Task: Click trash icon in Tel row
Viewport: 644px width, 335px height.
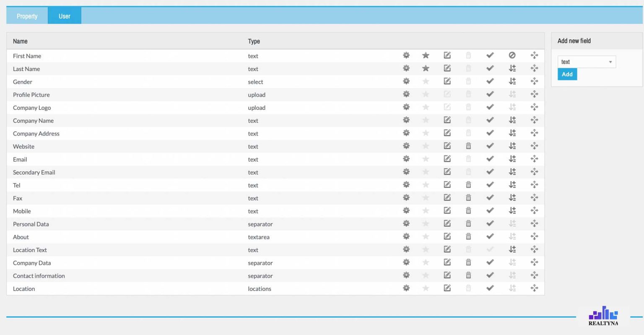Action: (x=468, y=185)
